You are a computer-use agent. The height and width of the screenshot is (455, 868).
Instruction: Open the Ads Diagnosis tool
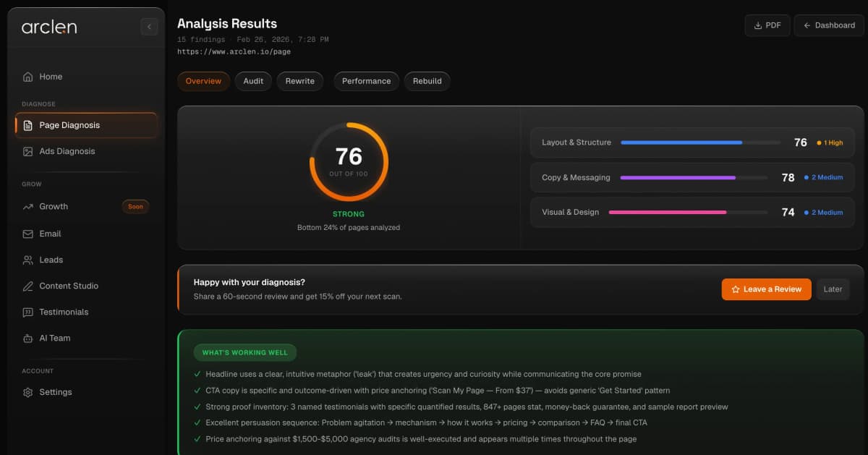(29, 151)
